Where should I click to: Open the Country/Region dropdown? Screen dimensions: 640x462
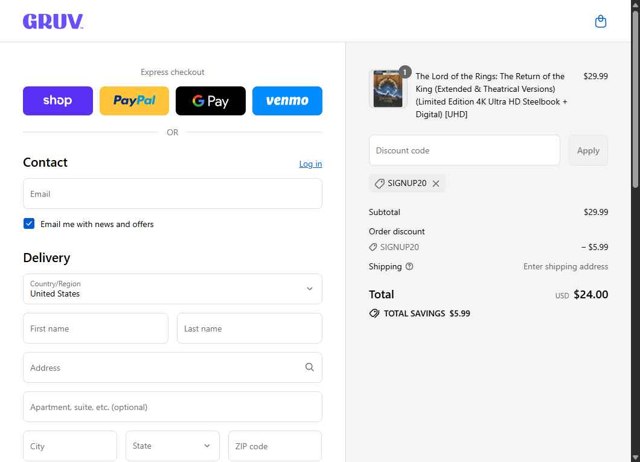click(173, 289)
